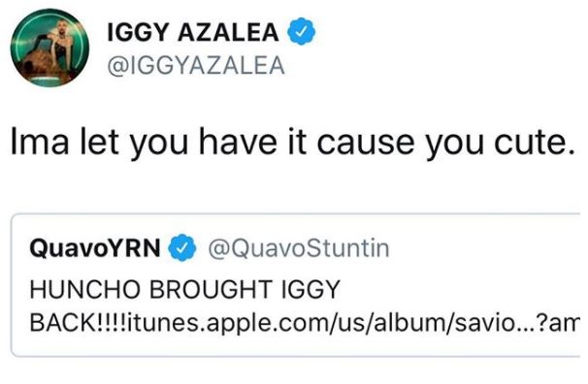Click the 'BACK!!!!' text in quote
Screen dimensions: 588x384
[79, 323]
